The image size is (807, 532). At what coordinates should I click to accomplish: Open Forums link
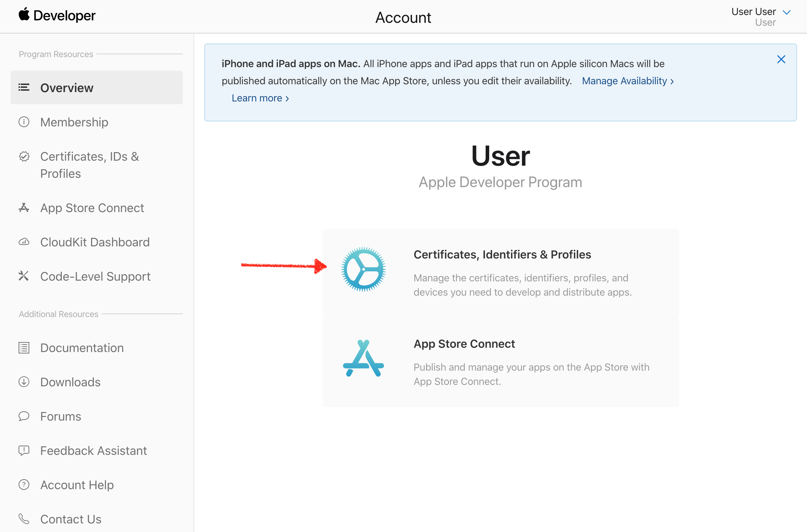pos(61,416)
